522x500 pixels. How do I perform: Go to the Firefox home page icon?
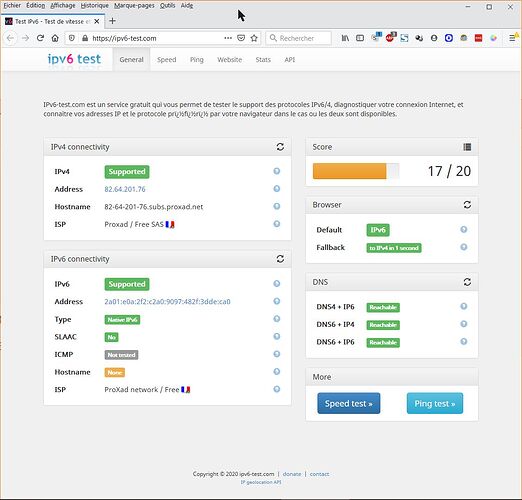55,38
